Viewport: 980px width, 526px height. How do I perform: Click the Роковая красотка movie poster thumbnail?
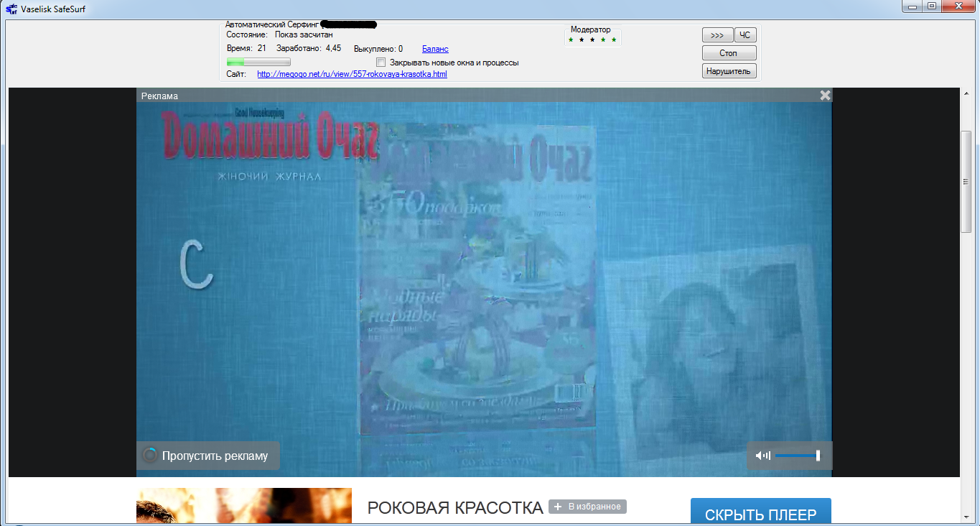point(244,506)
